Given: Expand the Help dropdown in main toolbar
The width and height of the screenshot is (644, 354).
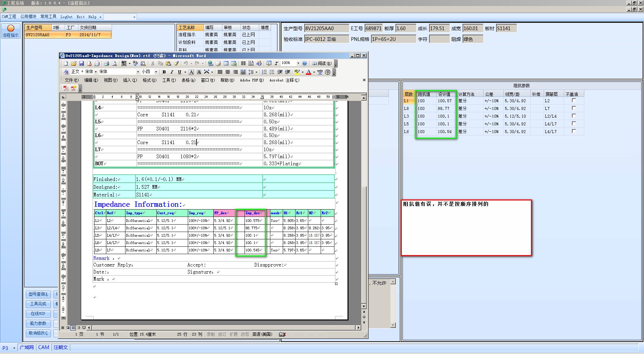Looking at the screenshot, I should (x=100, y=17).
